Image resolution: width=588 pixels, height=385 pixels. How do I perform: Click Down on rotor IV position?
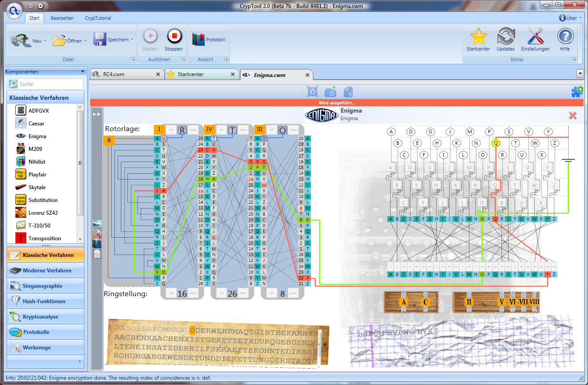tap(243, 130)
